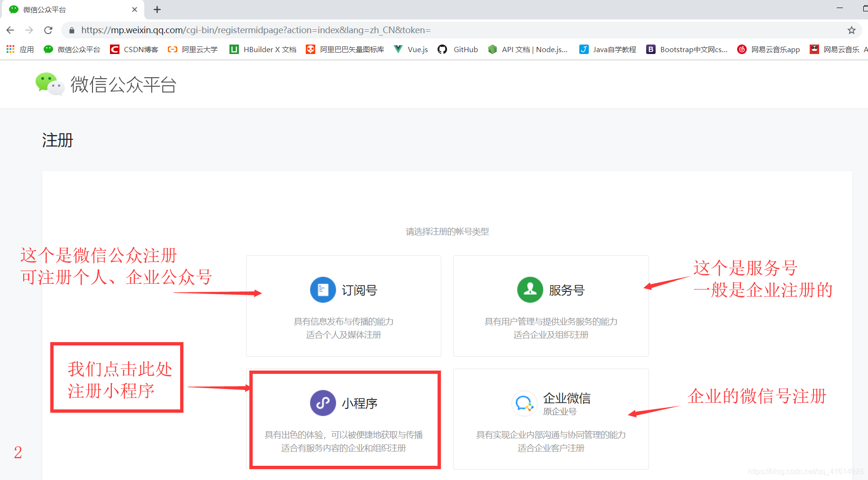Open the 阿里云大学 bookmark
868x480 pixels.
pyautogui.click(x=193, y=49)
